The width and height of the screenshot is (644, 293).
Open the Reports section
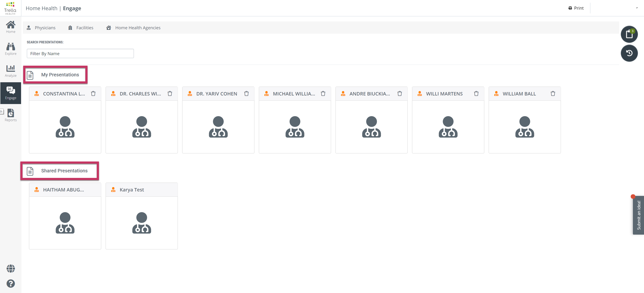pyautogui.click(x=11, y=115)
